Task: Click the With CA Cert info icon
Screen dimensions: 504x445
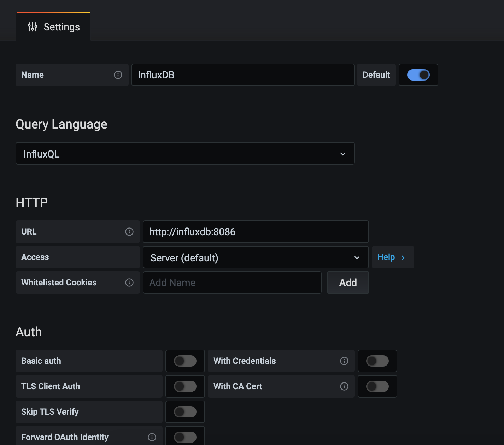Action: 344,386
